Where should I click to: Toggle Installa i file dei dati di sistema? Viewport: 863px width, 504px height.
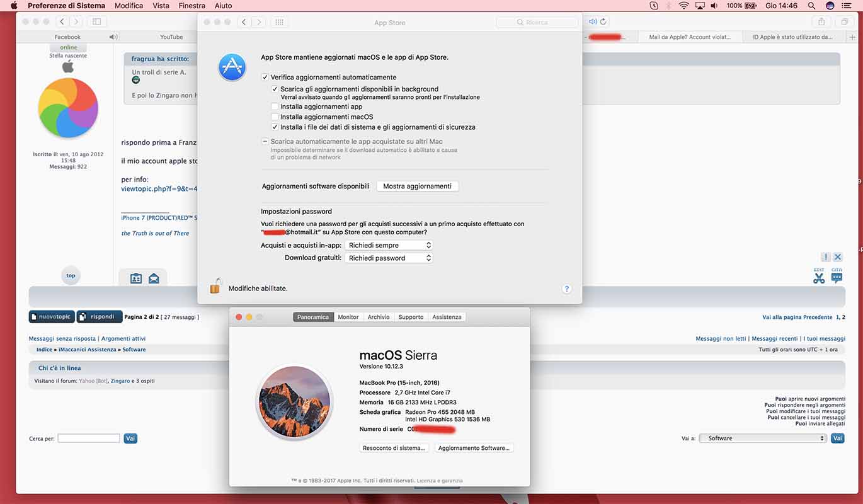coord(275,127)
